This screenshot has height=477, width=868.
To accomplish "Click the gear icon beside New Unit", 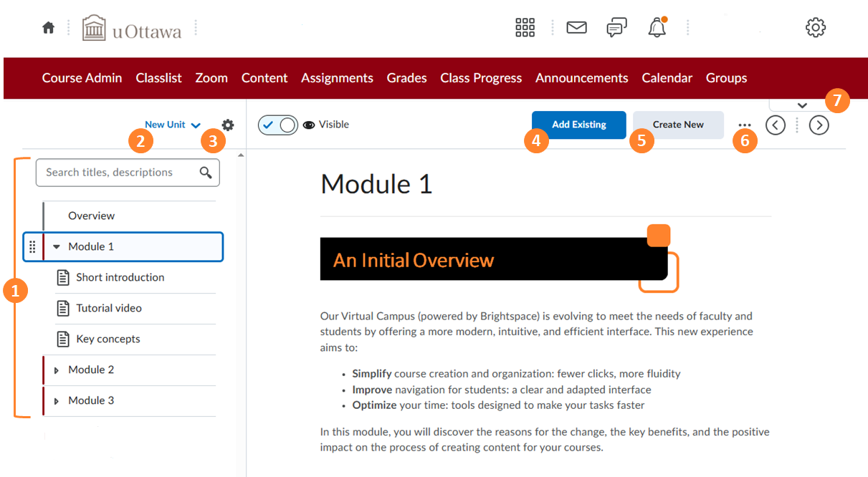I will (x=228, y=125).
